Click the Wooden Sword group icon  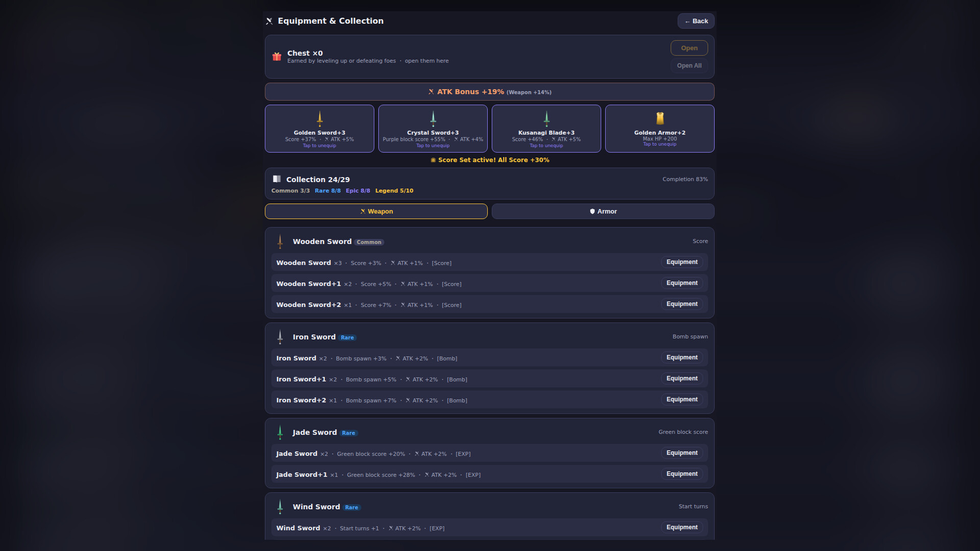click(x=280, y=241)
